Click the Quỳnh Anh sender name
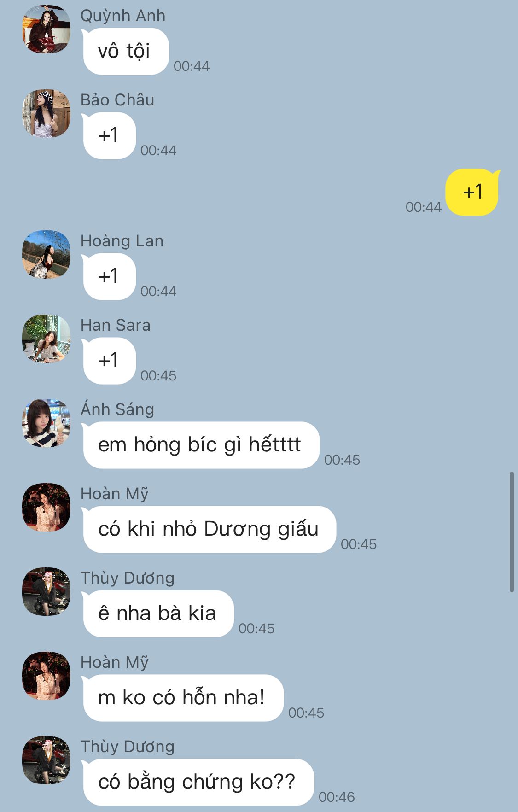Screen dimensions: 518x812 pyautogui.click(x=123, y=16)
